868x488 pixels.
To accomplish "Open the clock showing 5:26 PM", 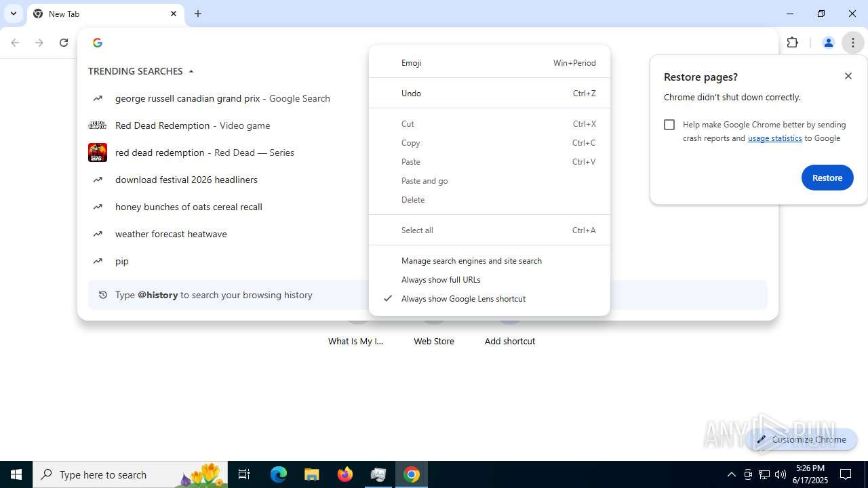I will [811, 474].
